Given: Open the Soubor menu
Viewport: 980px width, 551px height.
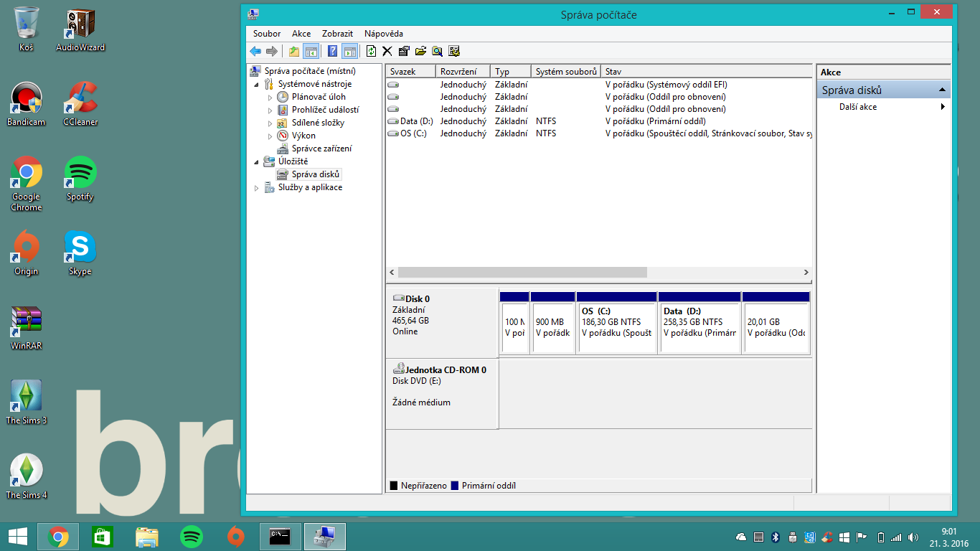Looking at the screenshot, I should click(x=267, y=34).
